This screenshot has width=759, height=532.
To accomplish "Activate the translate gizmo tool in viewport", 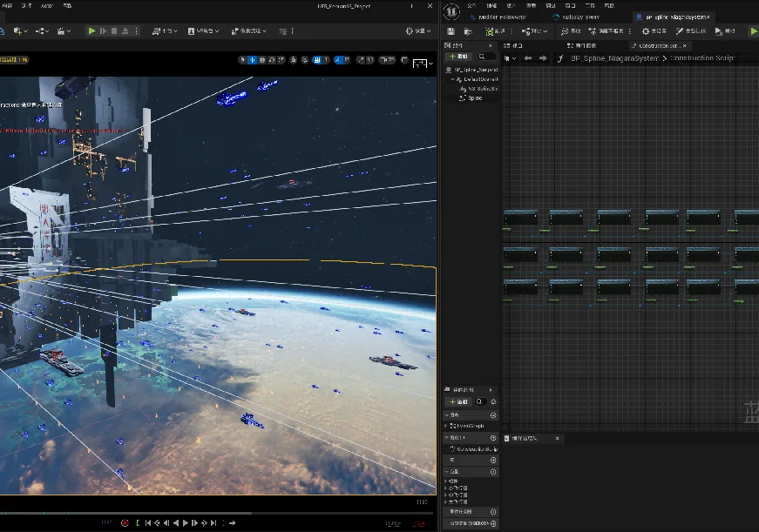I will 252,60.
